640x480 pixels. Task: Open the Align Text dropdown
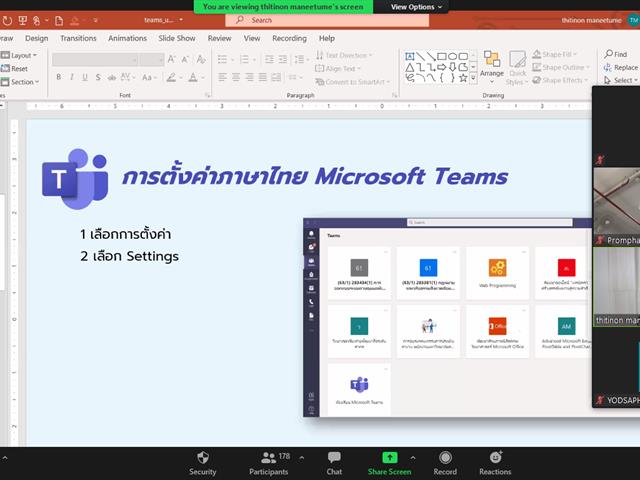point(338,69)
